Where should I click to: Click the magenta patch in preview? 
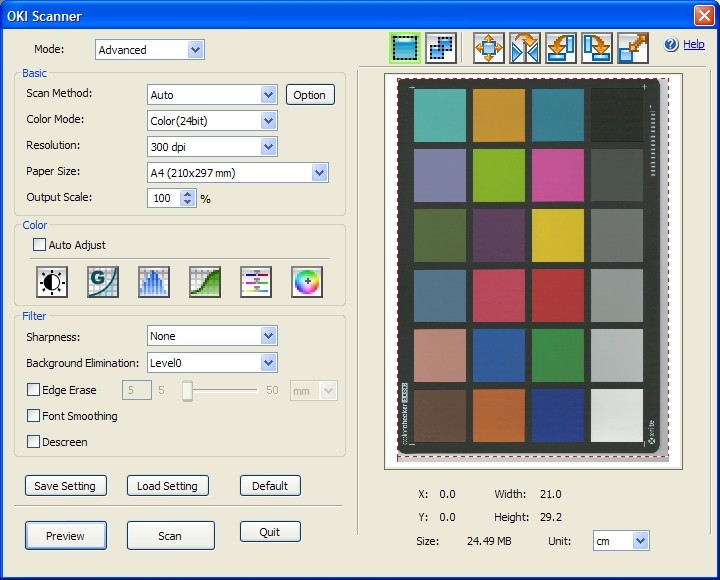coord(558,175)
